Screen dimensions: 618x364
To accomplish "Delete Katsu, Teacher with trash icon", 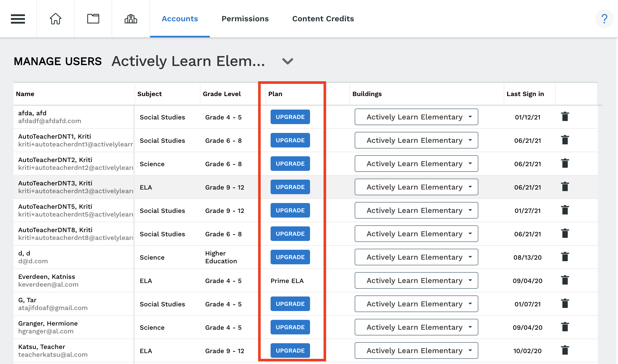I will 565,350.
